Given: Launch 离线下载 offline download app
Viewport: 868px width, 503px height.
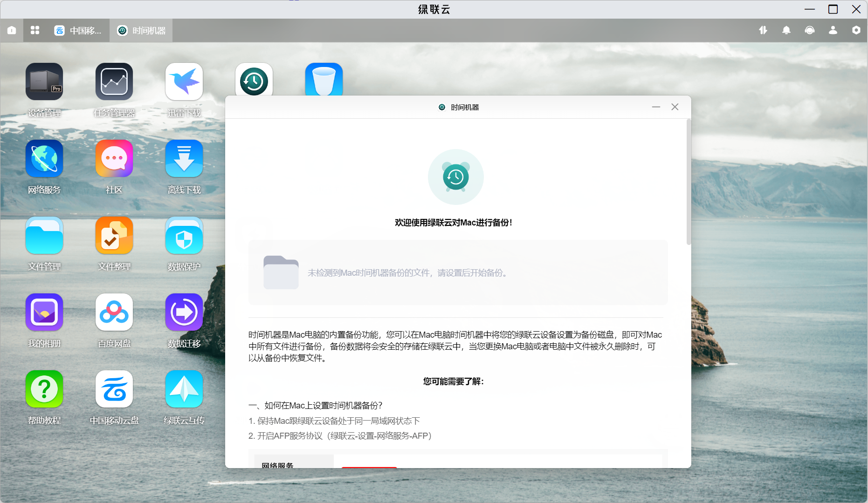Looking at the screenshot, I should 184,159.
